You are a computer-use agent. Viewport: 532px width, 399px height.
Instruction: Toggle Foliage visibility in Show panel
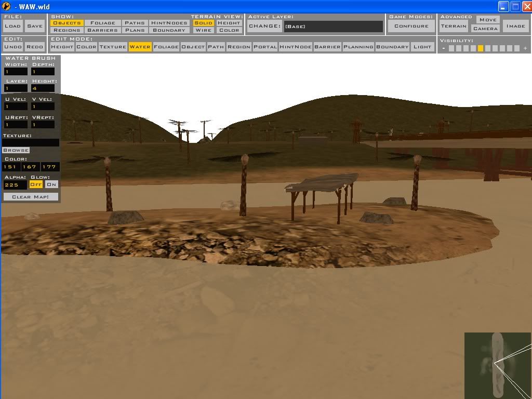[102, 23]
